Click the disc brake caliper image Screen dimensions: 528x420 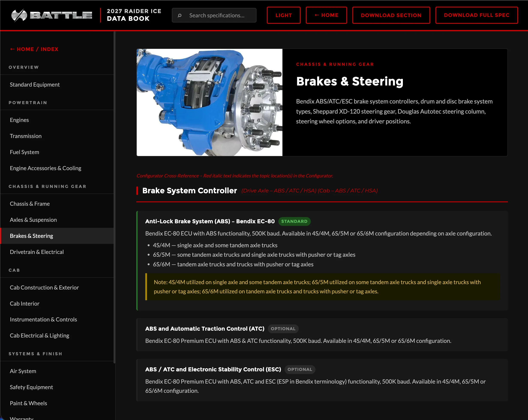point(210,102)
